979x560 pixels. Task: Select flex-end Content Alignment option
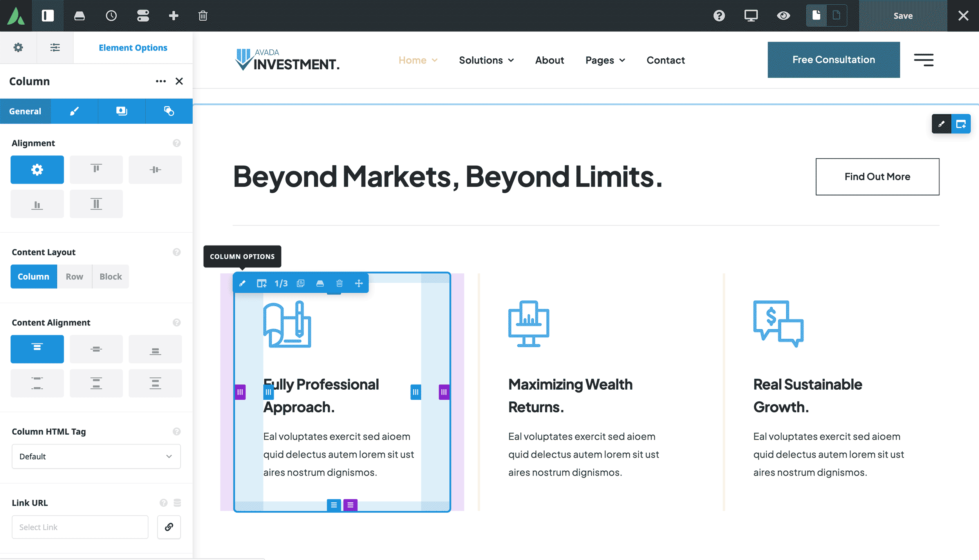pos(155,349)
